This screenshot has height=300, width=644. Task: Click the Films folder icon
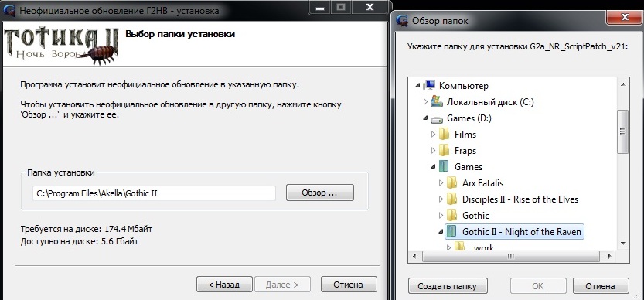(x=444, y=134)
